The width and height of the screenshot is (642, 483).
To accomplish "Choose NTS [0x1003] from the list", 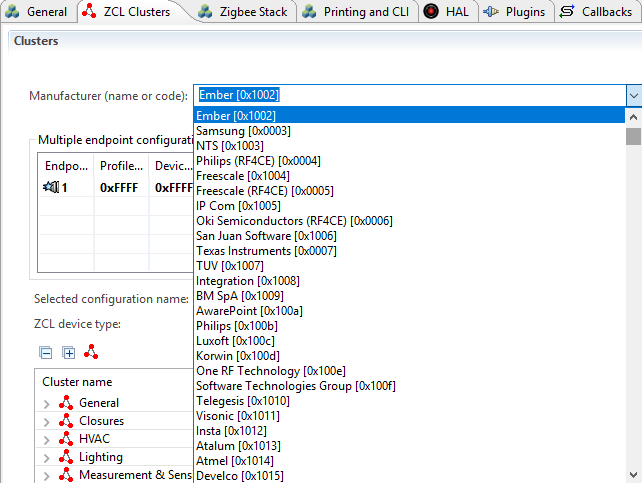I will [409, 146].
